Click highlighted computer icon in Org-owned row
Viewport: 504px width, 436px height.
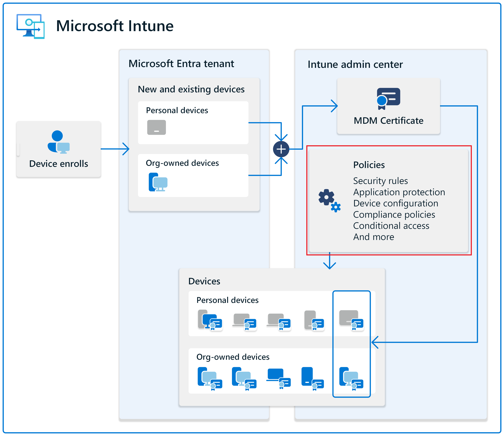pos(351,379)
